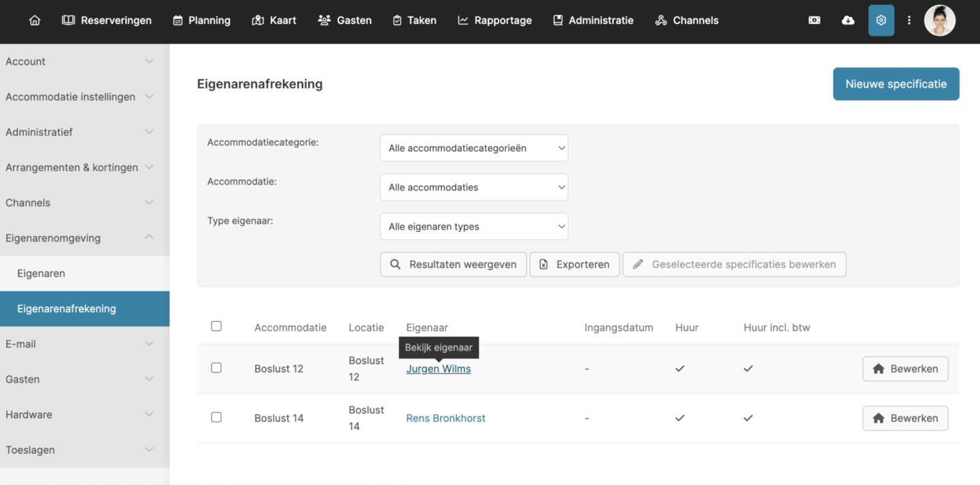Open the cash register money icon
The height and width of the screenshot is (485, 980).
(x=814, y=20)
